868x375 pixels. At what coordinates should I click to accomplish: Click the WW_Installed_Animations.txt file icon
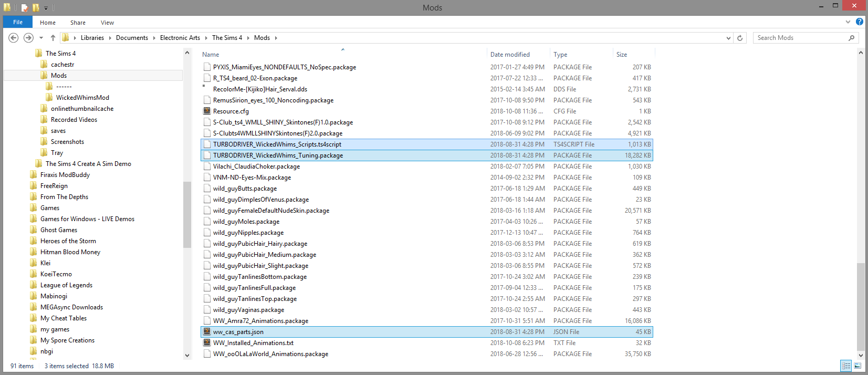pos(207,343)
